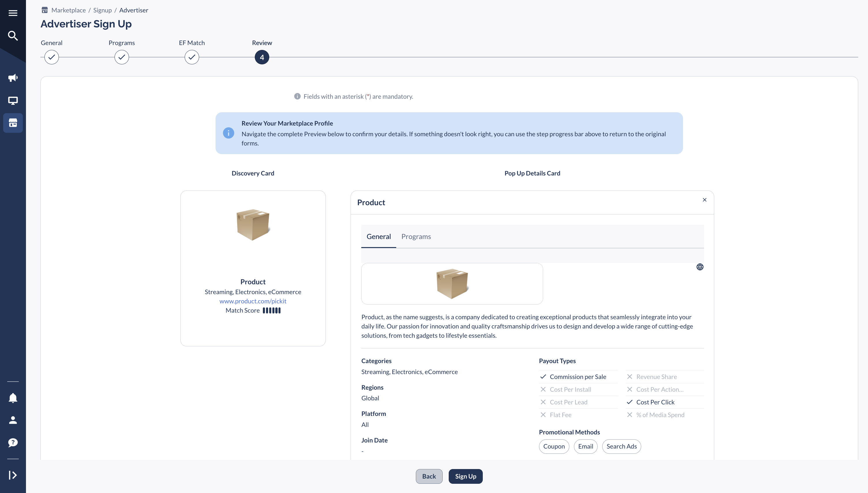This screenshot has width=868, height=493.
Task: Click the Marketplace breadcrumb link
Action: 68,10
